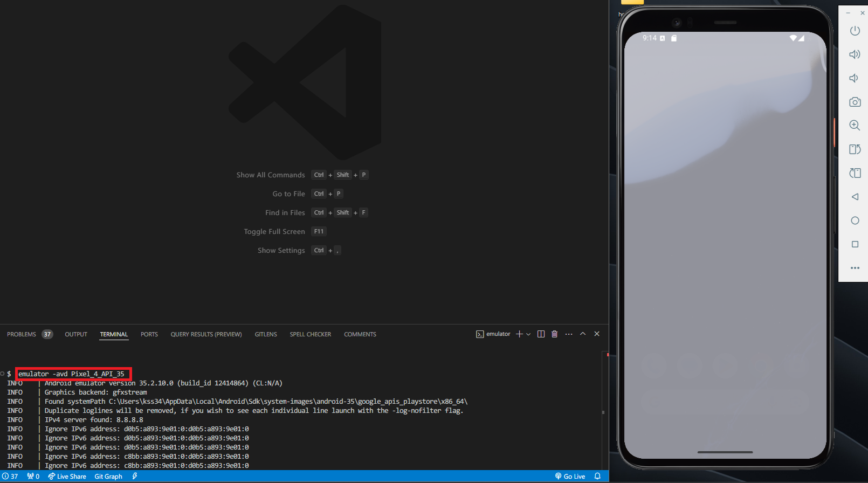Click 'Graphics backend: gfxstream' terminal line

(x=95, y=392)
